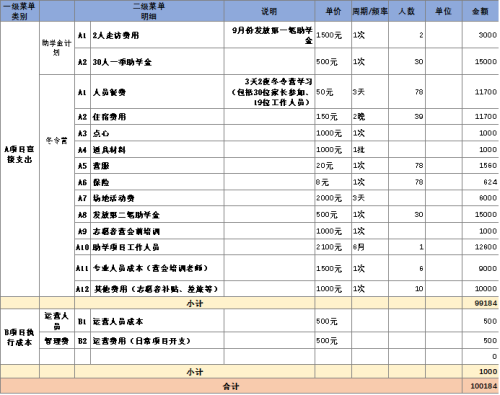The height and width of the screenshot is (395, 500).
Task: Click the 人数 header cell
Action: [x=407, y=11]
